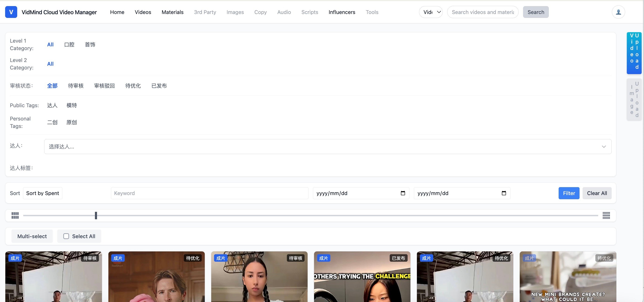Go to the Influencers nav tab
Screen dimensions: 644x302
[x=342, y=12]
